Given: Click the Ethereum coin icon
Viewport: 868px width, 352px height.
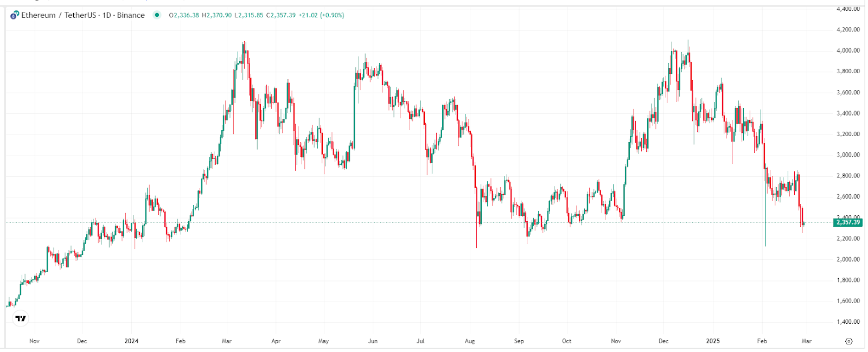Looking at the screenshot, I should coord(15,15).
